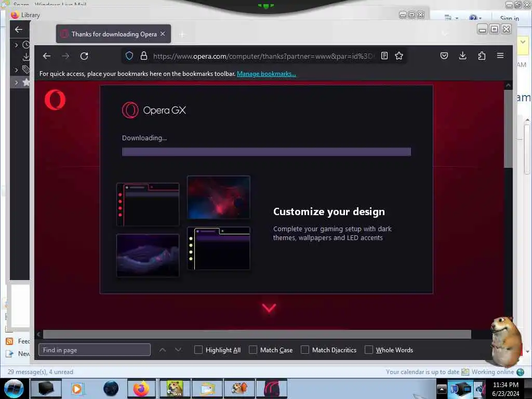Click the Opera URL address bar
532x399 pixels.
[263, 56]
